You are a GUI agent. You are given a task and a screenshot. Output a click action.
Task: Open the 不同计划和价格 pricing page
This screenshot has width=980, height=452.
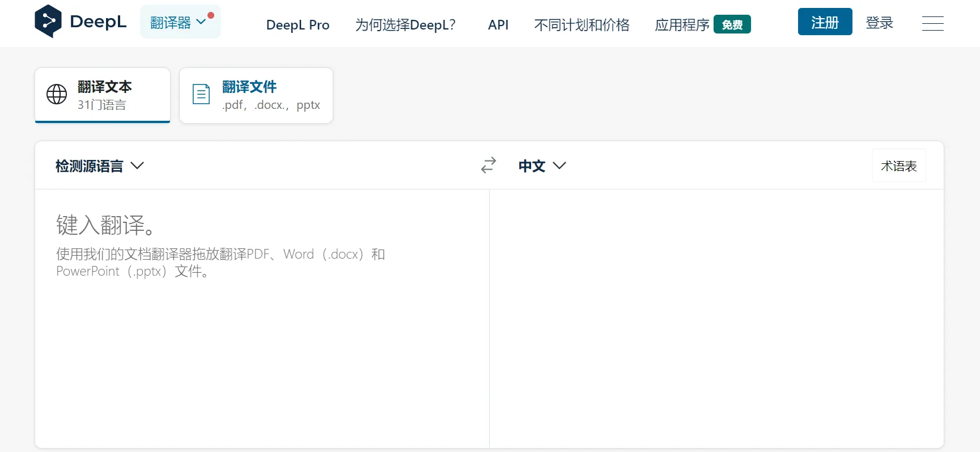582,25
